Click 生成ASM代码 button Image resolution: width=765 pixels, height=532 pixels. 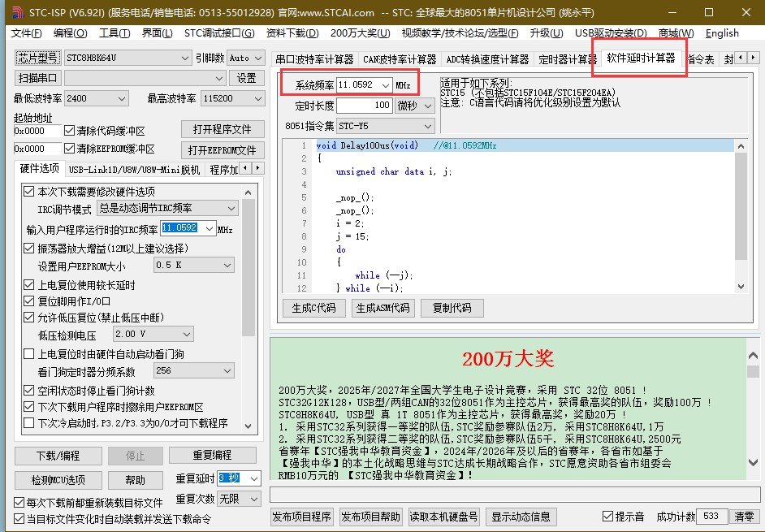click(x=383, y=308)
